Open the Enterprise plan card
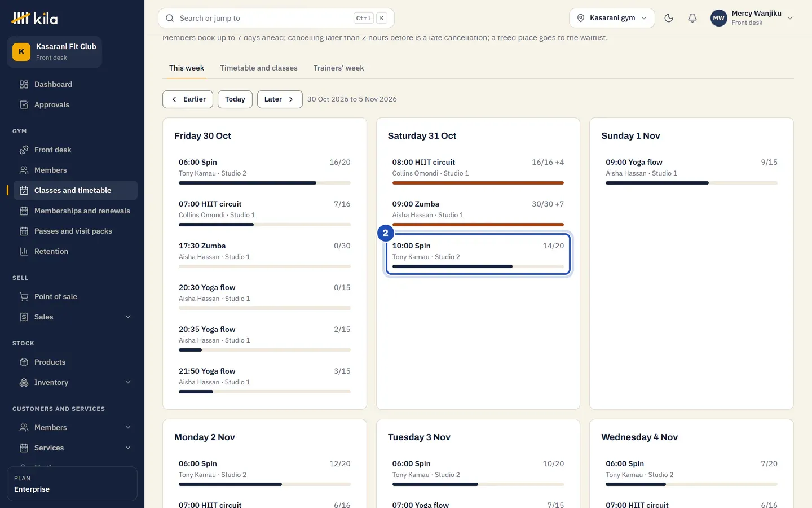The height and width of the screenshot is (508, 812). tap(72, 484)
